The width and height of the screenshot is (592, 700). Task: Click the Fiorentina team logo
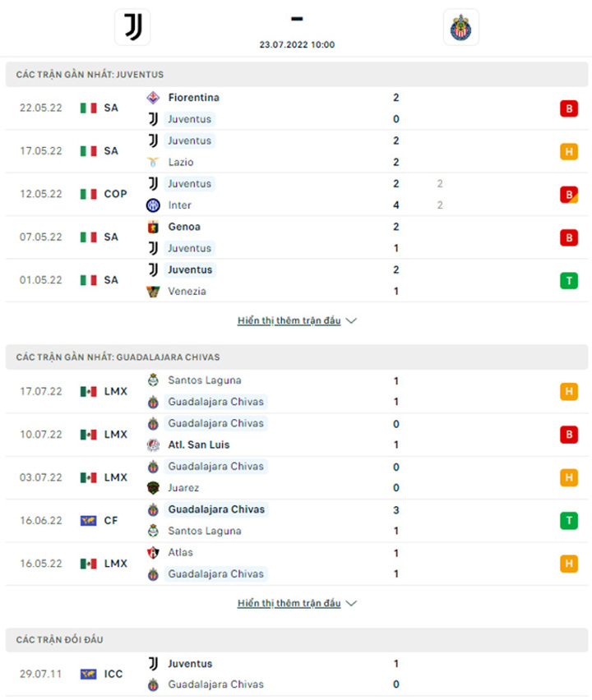click(x=153, y=98)
